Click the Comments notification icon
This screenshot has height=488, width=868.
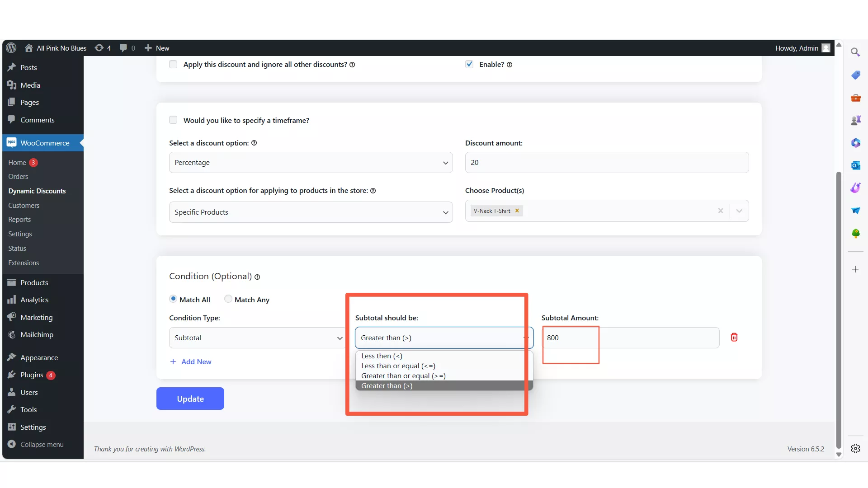(x=123, y=47)
